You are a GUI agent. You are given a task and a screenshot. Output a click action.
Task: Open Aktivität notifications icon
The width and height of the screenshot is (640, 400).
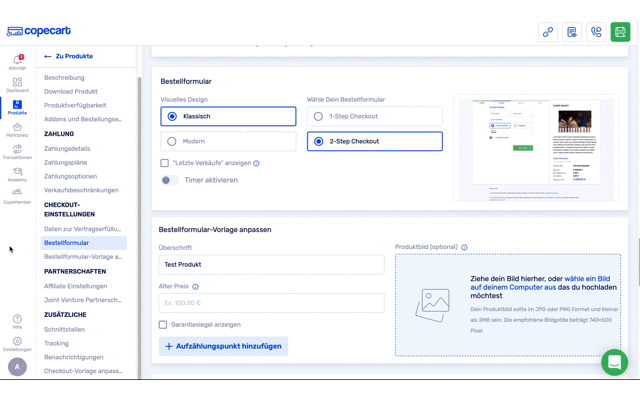(17, 62)
